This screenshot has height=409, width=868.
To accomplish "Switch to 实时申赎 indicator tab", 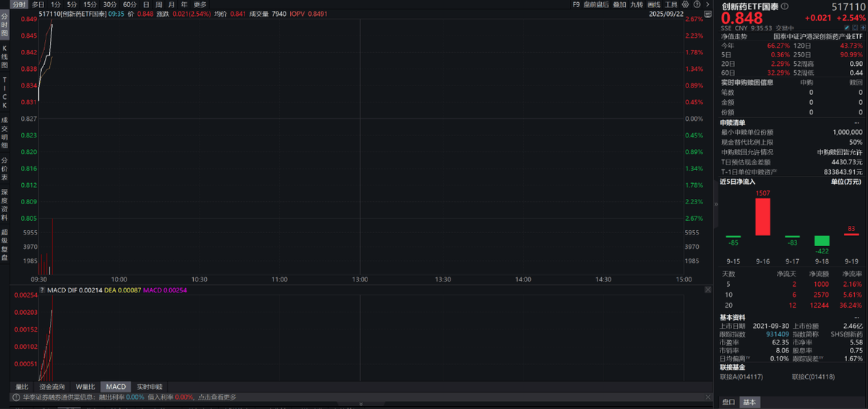I will (x=150, y=387).
